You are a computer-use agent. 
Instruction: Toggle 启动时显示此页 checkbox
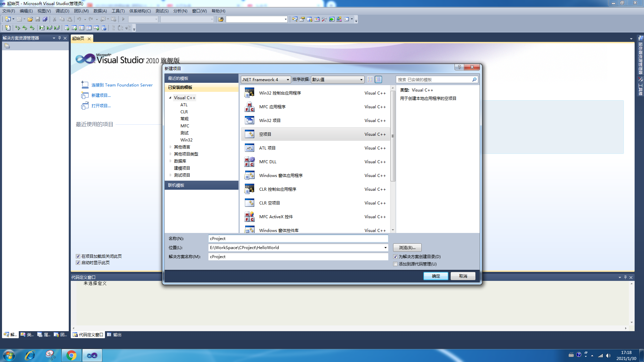pyautogui.click(x=78, y=263)
